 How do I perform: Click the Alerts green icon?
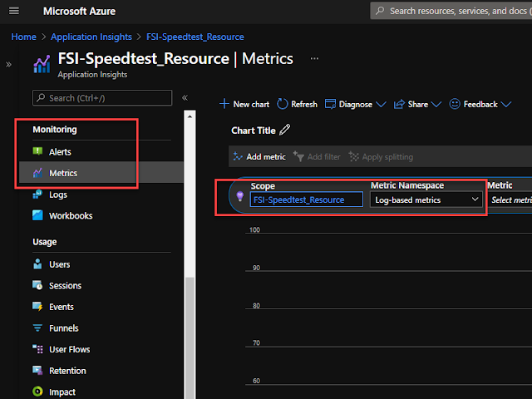pyautogui.click(x=37, y=151)
